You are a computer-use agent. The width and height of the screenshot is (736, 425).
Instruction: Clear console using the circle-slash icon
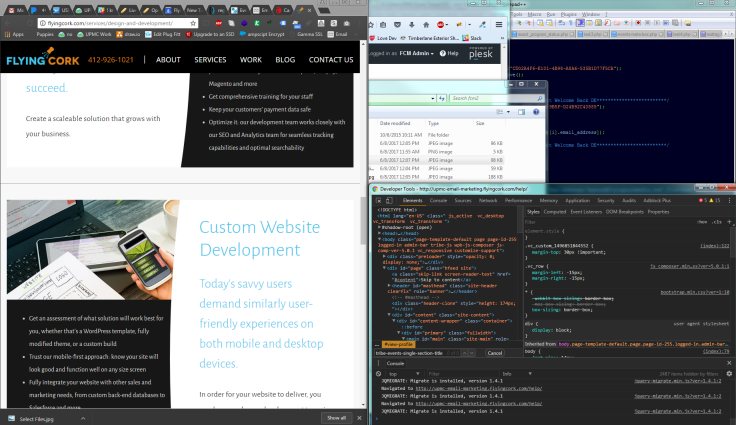(378, 374)
